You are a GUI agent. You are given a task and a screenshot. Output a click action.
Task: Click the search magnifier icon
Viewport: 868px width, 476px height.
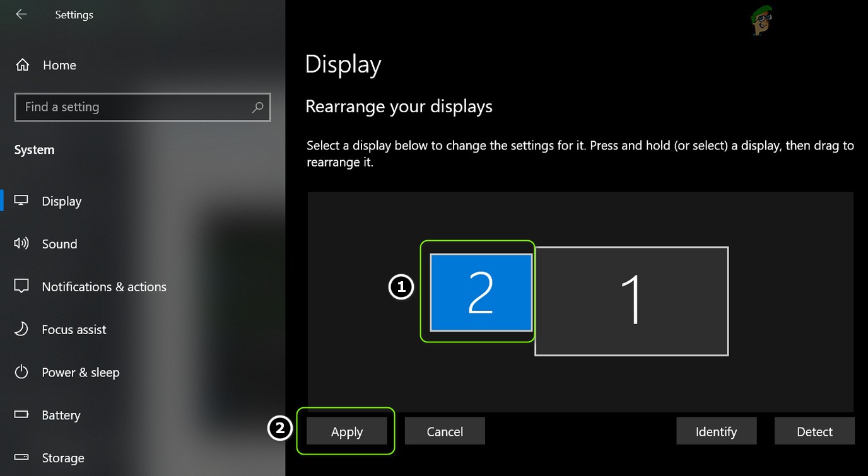257,107
